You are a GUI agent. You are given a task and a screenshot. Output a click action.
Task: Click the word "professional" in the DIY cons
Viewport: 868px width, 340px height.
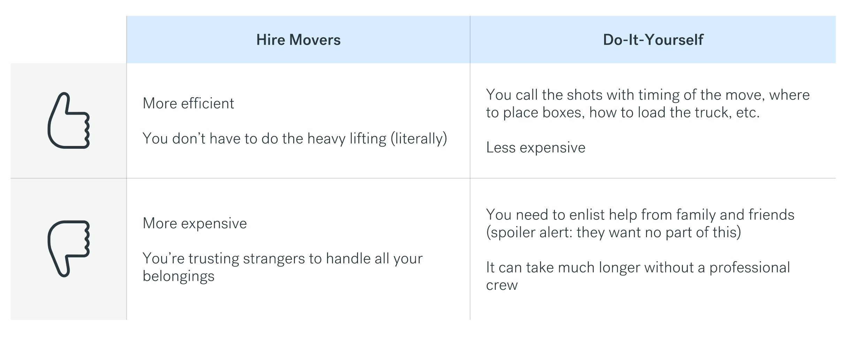(x=749, y=268)
